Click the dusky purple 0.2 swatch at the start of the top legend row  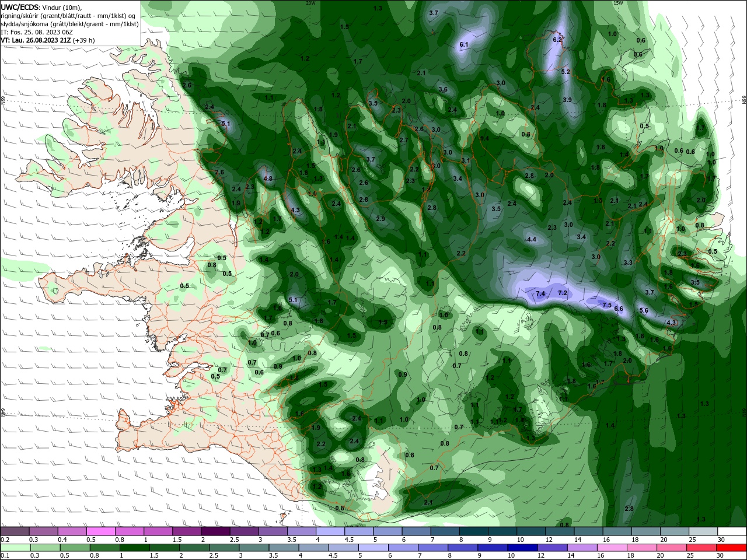click(15, 531)
